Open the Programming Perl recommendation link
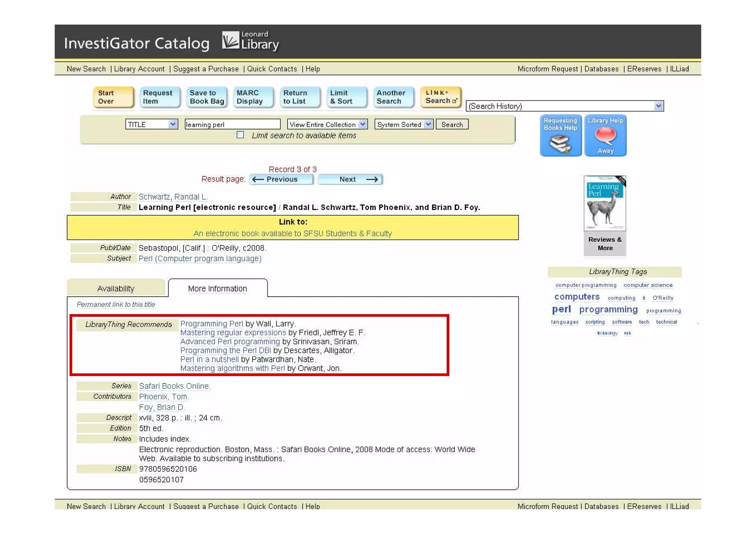Screen dimensions: 756x534 212,324
